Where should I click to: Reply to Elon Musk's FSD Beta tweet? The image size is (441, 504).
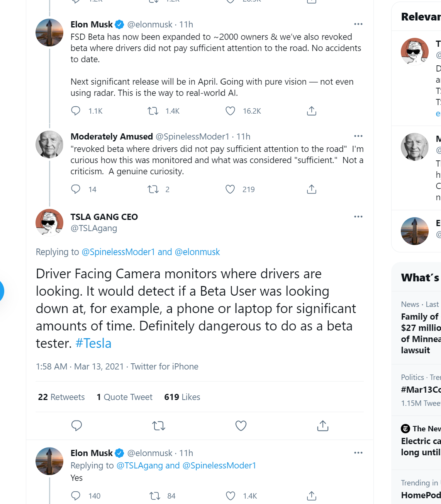coord(76,111)
